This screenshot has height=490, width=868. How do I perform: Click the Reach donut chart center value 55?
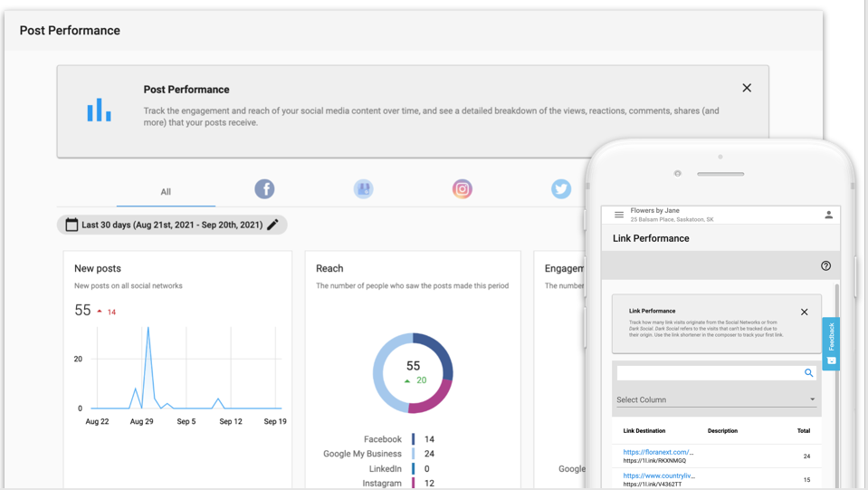pyautogui.click(x=413, y=366)
